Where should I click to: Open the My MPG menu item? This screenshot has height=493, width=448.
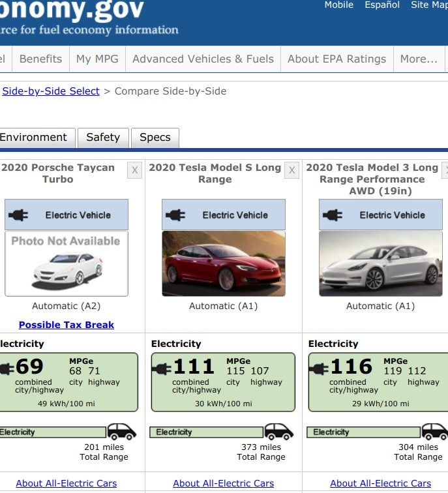(97, 59)
